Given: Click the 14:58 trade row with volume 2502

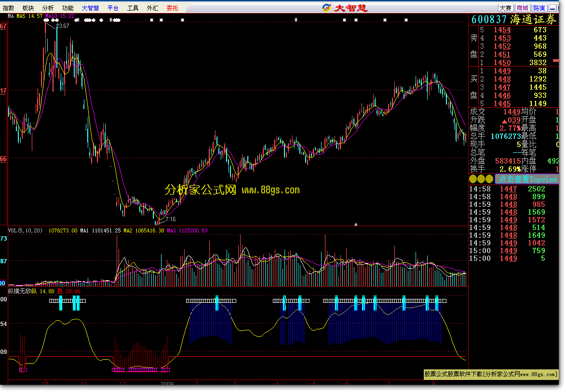Looking at the screenshot, I should 507,189.
